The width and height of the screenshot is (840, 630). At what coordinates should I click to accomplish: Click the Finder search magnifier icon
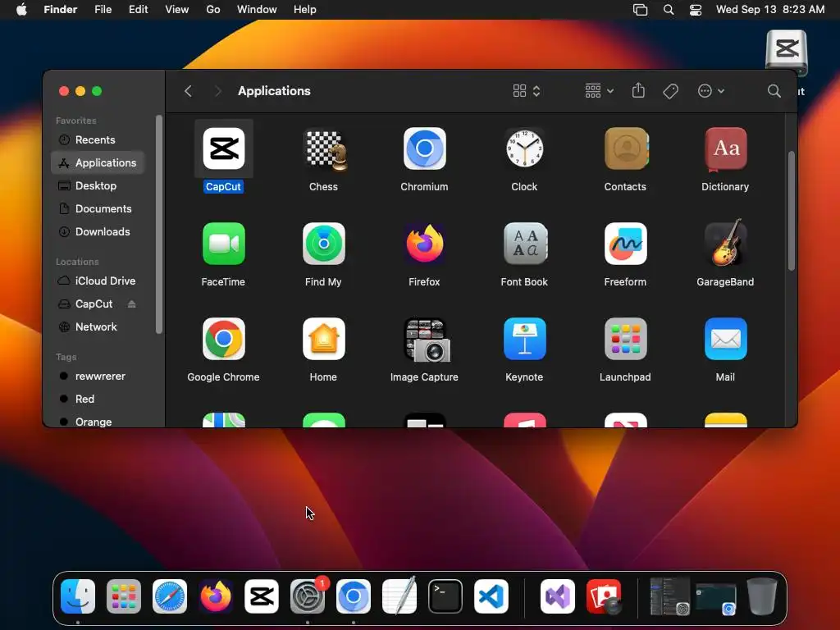pos(774,91)
